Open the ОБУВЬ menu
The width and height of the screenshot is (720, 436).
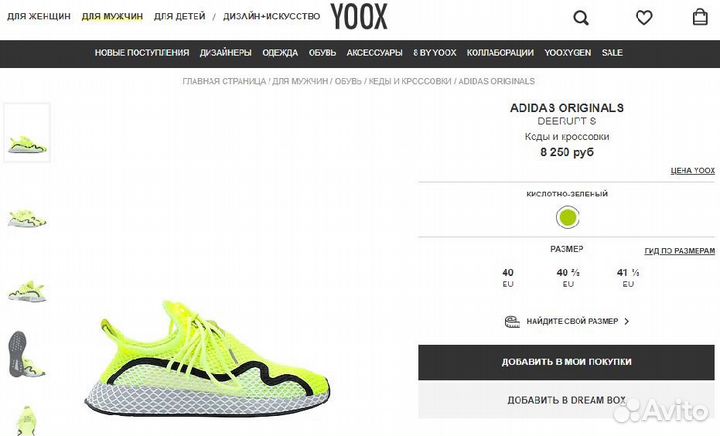tap(322, 53)
